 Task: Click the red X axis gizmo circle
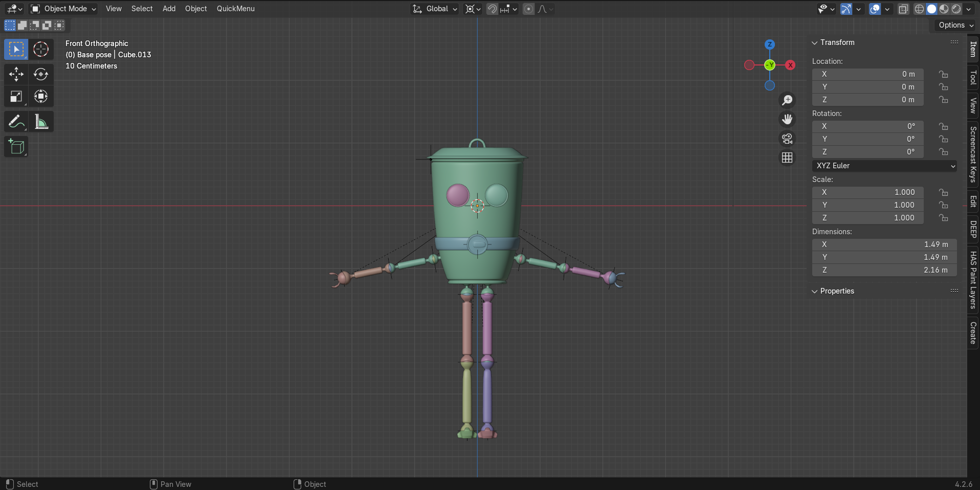[790, 65]
